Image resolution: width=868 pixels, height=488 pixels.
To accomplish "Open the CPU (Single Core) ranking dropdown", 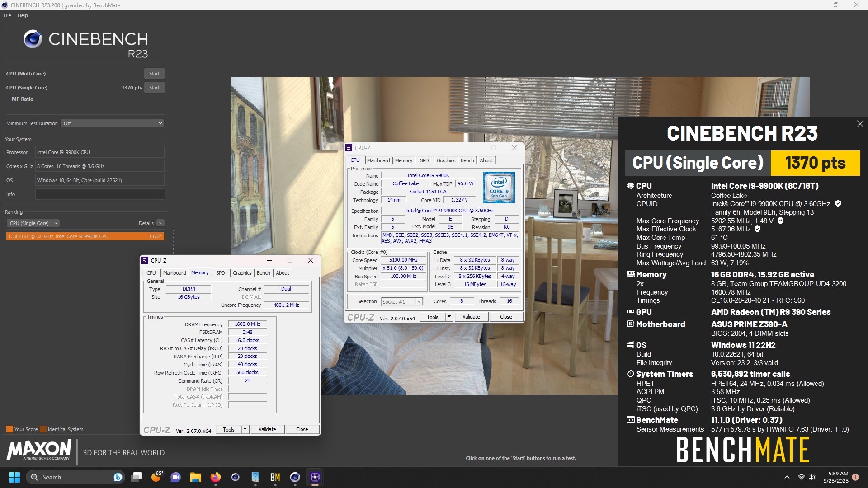I will point(33,223).
